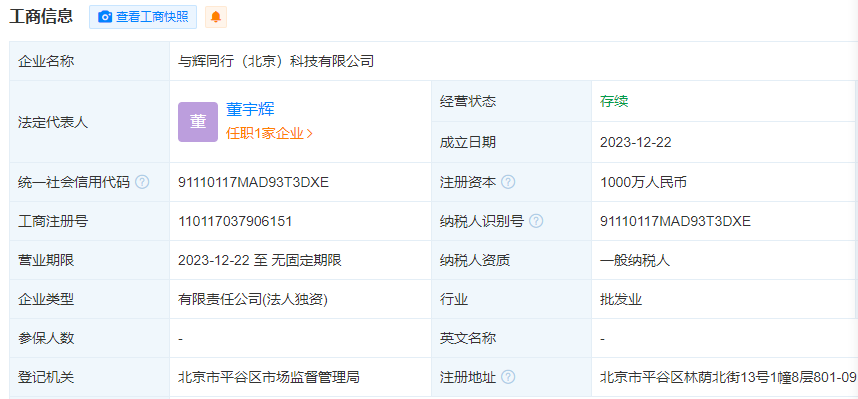The image size is (858, 399).
Task: Click the 纳税人识别号 label text
Action: (x=482, y=221)
